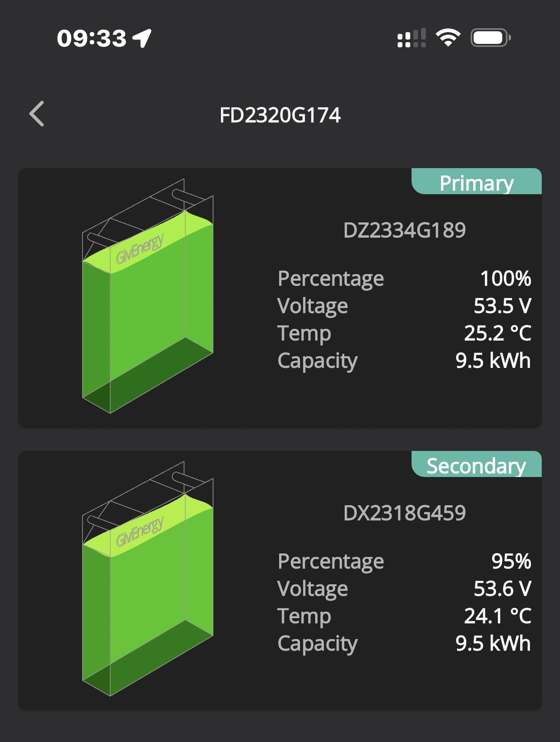The height and width of the screenshot is (742, 560).
Task: Tap the secondary Temp 24.1 °C reading
Action: pyautogui.click(x=497, y=616)
